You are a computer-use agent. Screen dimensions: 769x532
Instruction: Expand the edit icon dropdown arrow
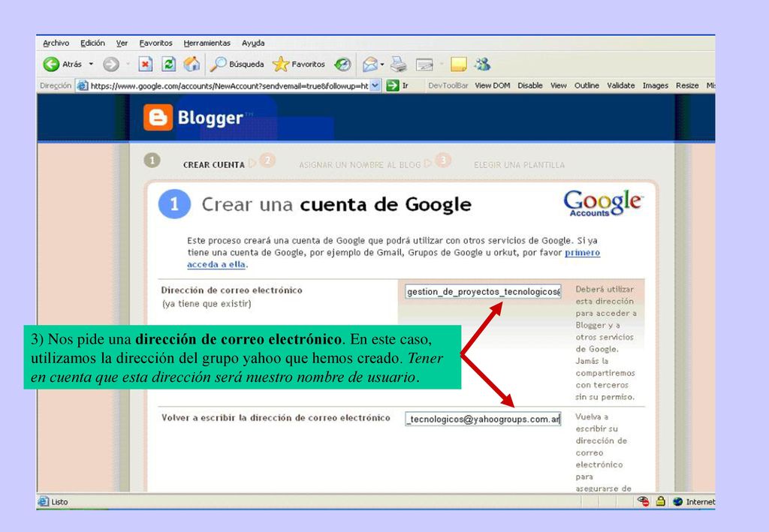coord(442,65)
